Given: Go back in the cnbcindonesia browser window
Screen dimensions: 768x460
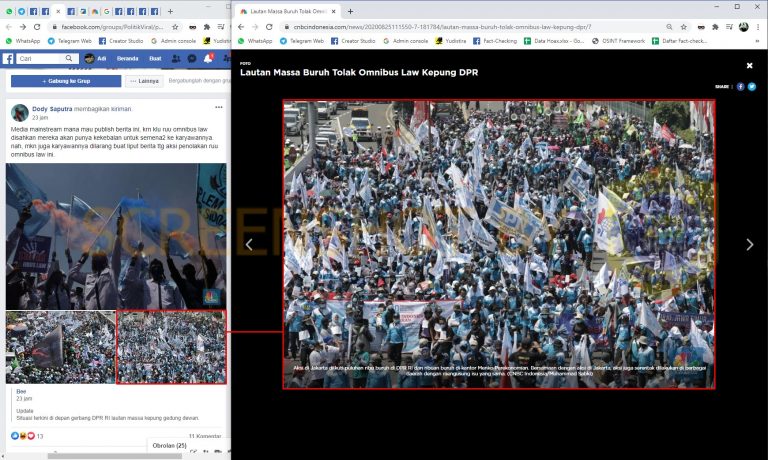Looking at the screenshot, I should pos(241,27).
